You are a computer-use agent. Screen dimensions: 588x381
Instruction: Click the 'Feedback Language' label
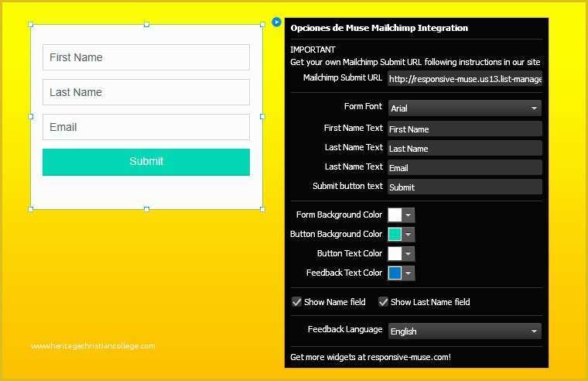[345, 329]
